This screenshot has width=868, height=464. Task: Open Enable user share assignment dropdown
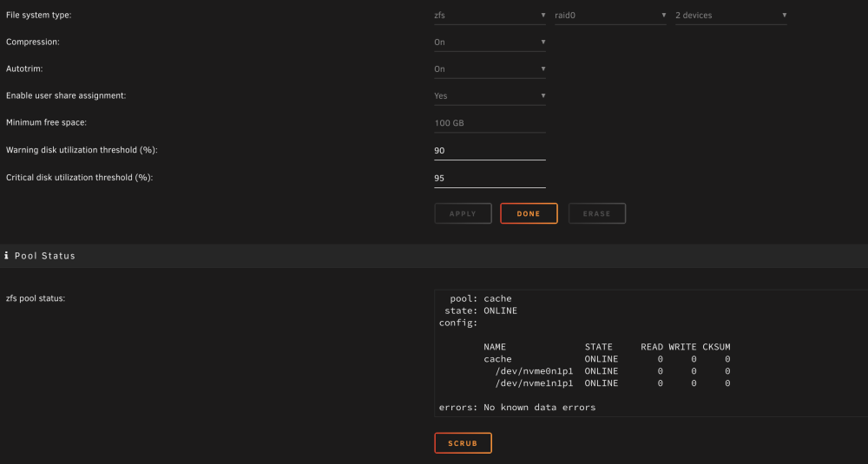(x=490, y=95)
